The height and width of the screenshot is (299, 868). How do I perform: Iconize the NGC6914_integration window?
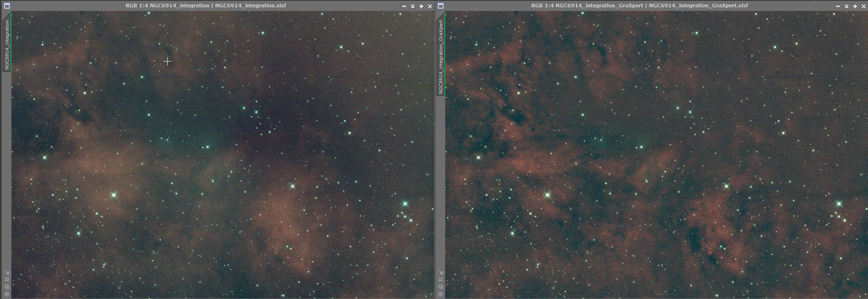pos(404,6)
